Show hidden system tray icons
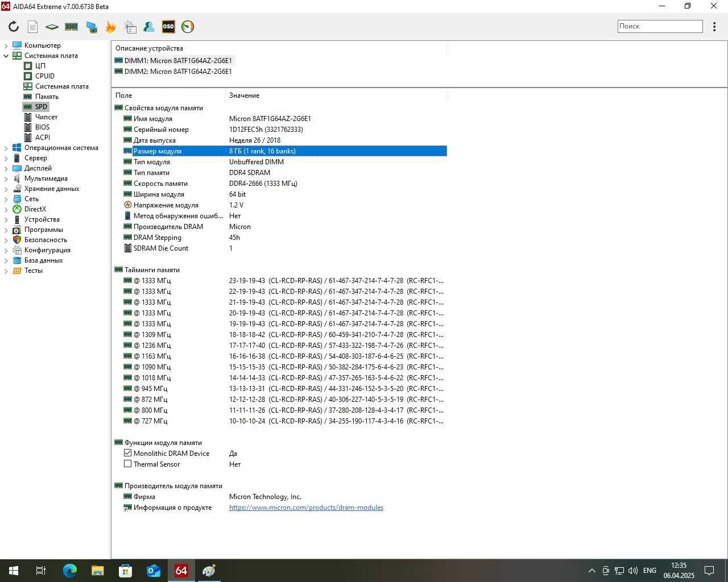This screenshot has height=582, width=728. tap(591, 571)
